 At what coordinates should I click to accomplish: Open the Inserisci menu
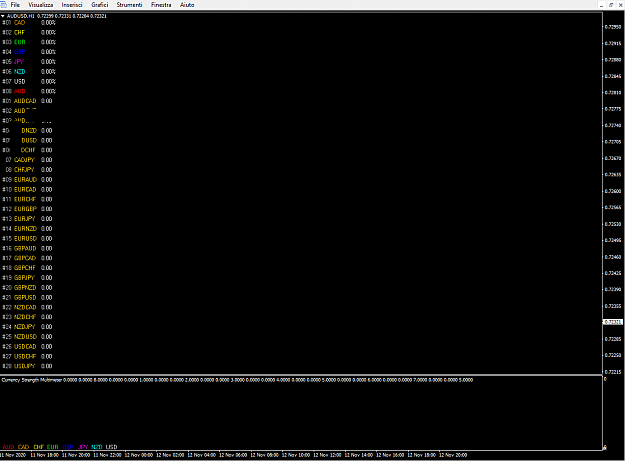point(72,5)
